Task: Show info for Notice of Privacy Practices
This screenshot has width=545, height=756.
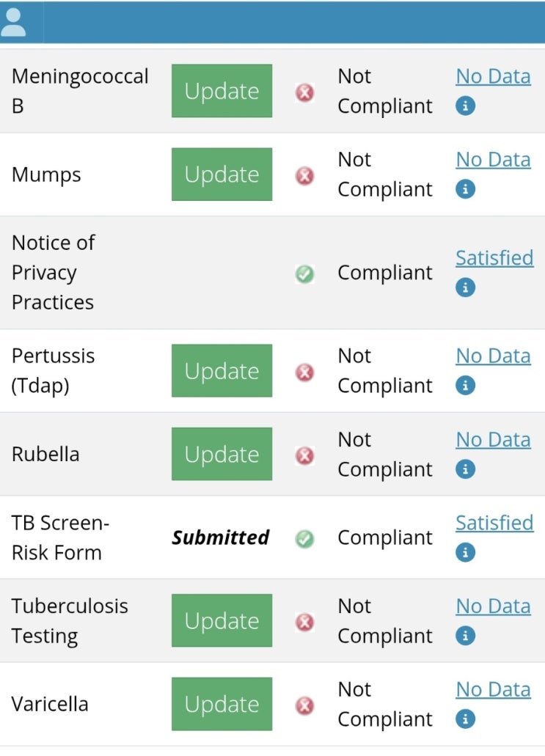Action: [x=465, y=287]
